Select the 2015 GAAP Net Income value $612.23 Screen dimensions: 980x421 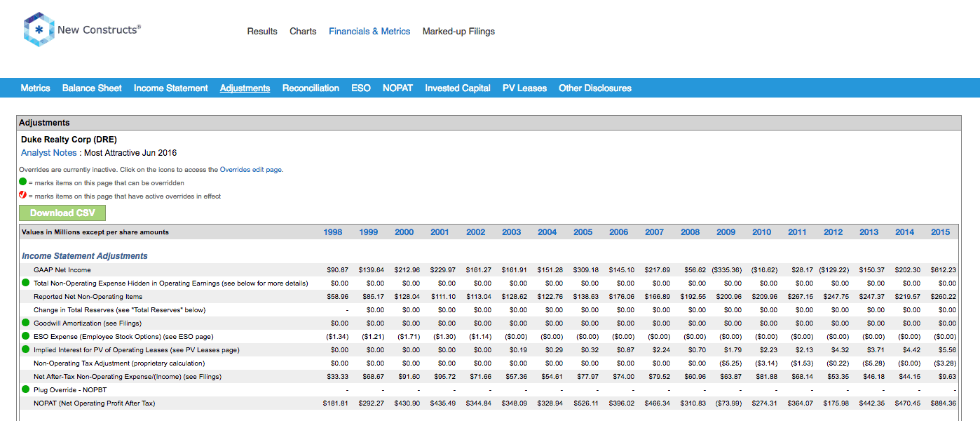[x=944, y=270]
